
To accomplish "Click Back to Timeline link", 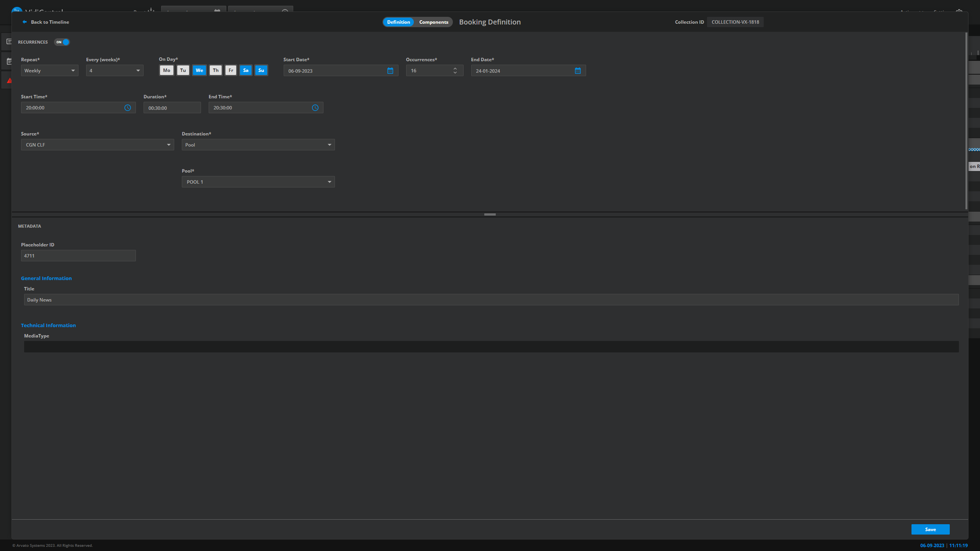I will [50, 22].
